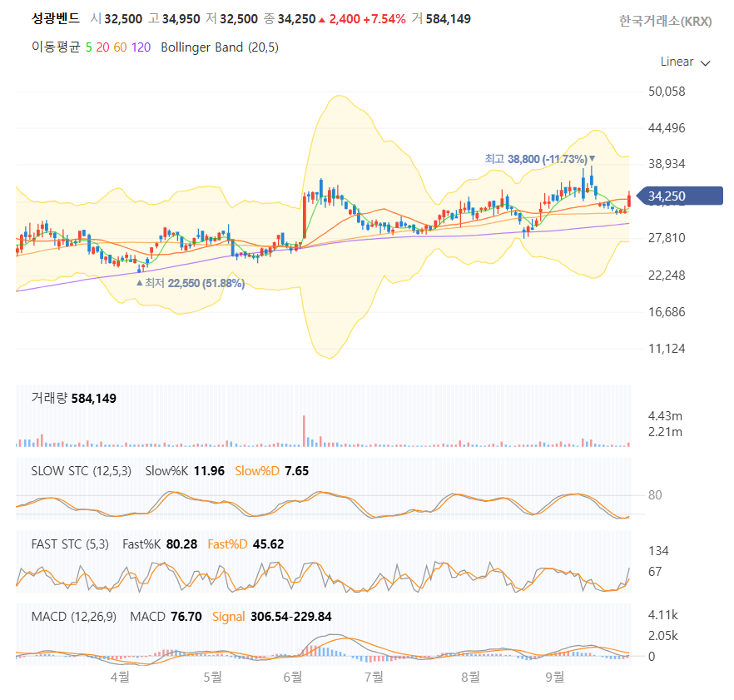
Task: Click the Slow%D 7.65 value
Action: (x=271, y=471)
